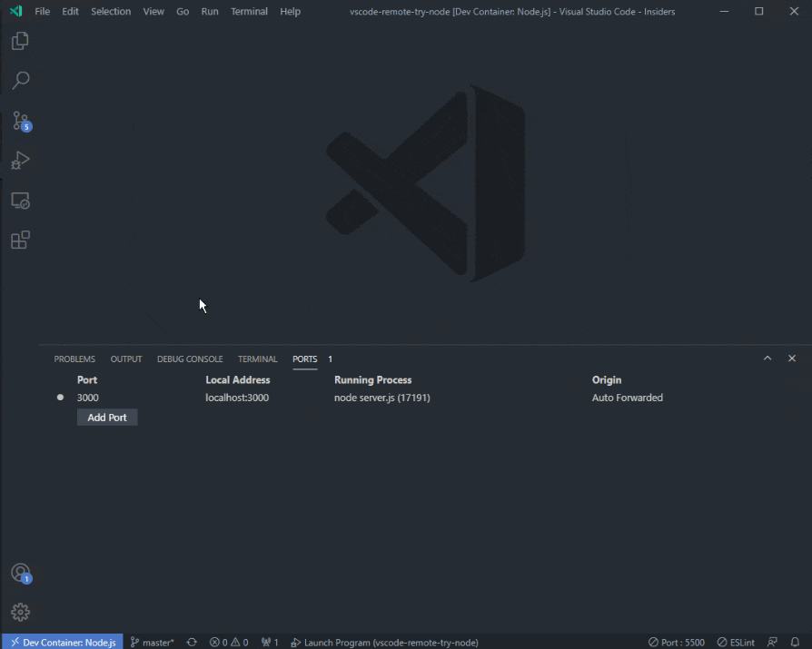The width and height of the screenshot is (812, 649).
Task: Toggle ESLint status bar item
Action: [736, 642]
